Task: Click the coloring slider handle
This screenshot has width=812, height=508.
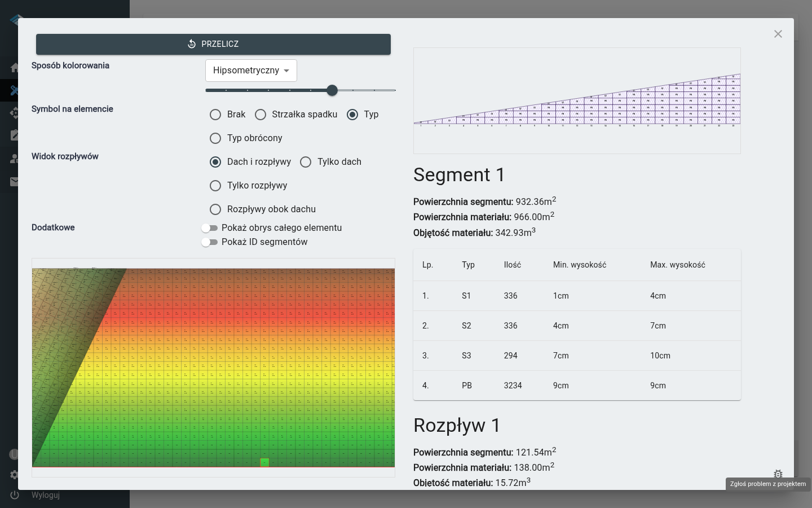Action: coord(332,90)
